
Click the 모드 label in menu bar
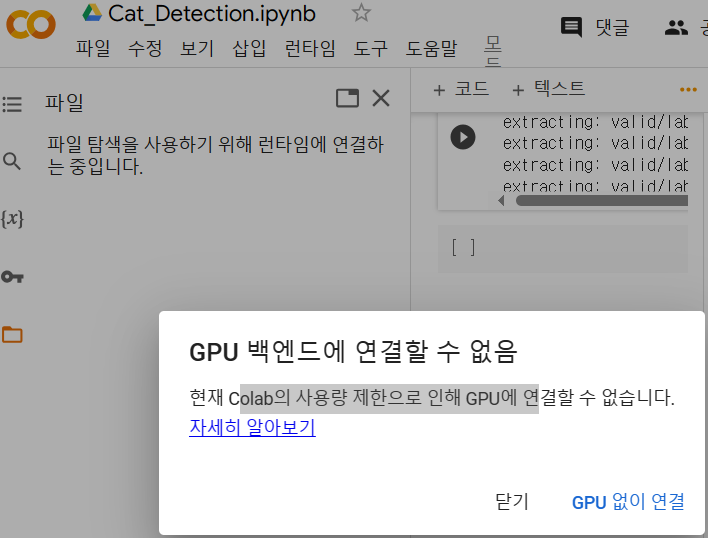coord(493,51)
